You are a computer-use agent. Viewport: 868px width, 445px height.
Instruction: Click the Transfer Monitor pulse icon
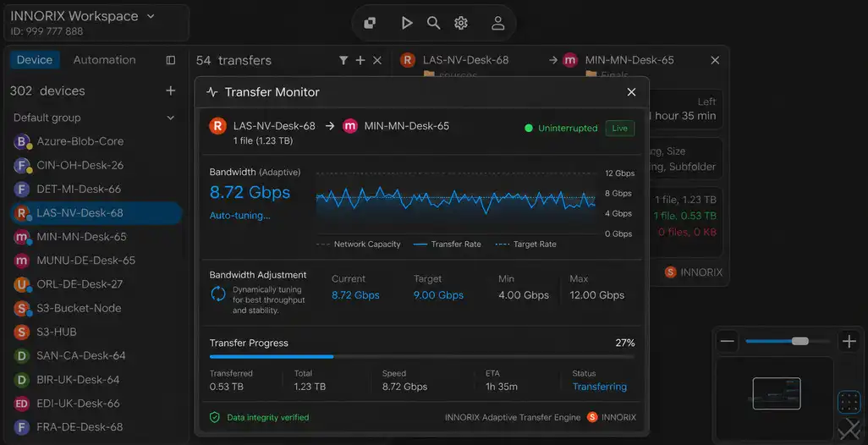[x=212, y=92]
